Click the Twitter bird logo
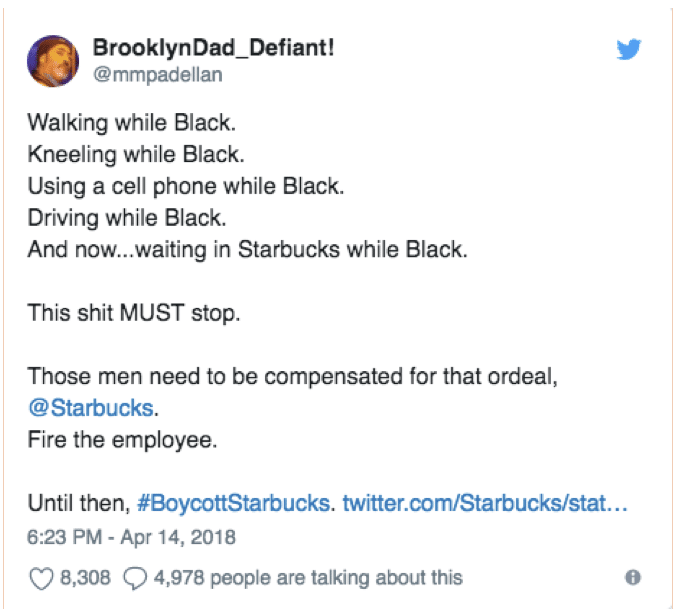This screenshot has height=614, width=677. [x=629, y=49]
